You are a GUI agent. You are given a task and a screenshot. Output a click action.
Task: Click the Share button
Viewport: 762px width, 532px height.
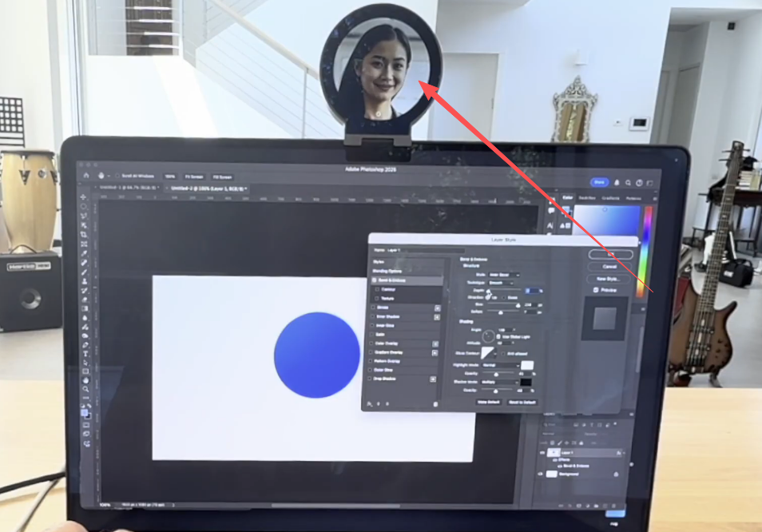coord(600,182)
